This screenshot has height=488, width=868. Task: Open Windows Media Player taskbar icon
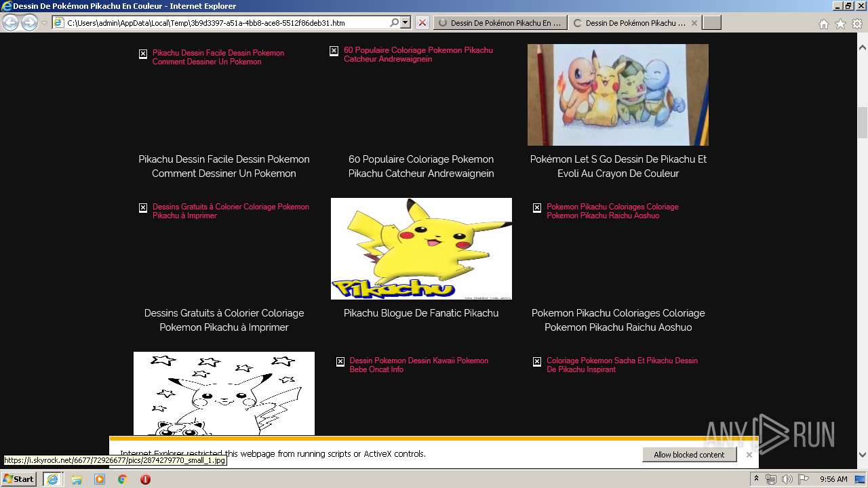(100, 479)
